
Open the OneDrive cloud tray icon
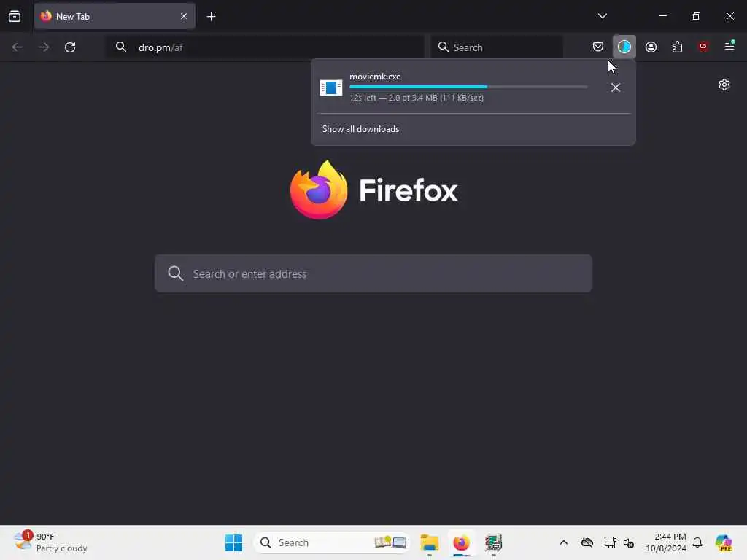tap(587, 542)
